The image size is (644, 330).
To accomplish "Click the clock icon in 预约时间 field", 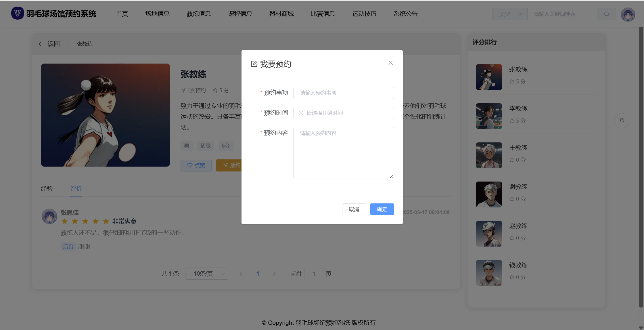I will [x=301, y=113].
